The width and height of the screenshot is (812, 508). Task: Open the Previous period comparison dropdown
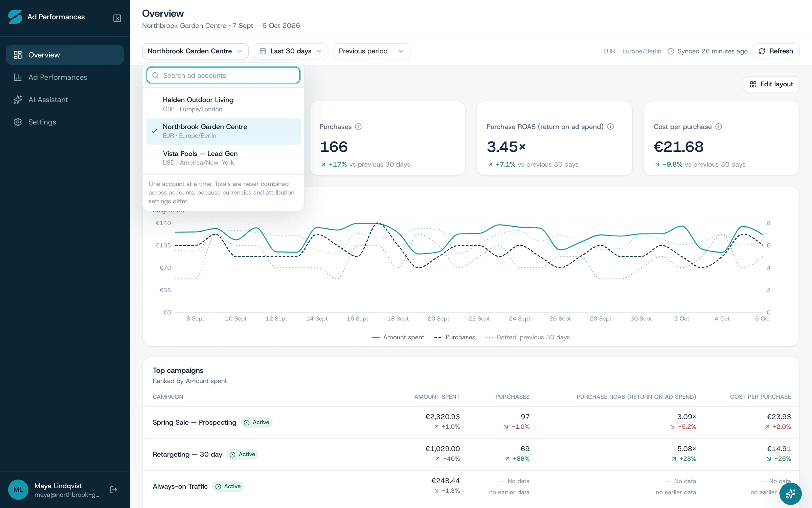pos(372,51)
